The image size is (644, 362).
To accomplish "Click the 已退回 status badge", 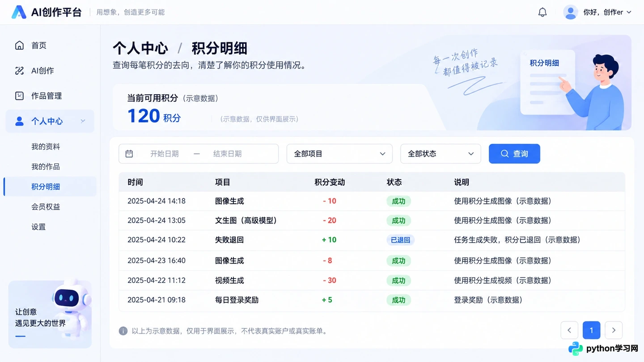I will (x=400, y=240).
